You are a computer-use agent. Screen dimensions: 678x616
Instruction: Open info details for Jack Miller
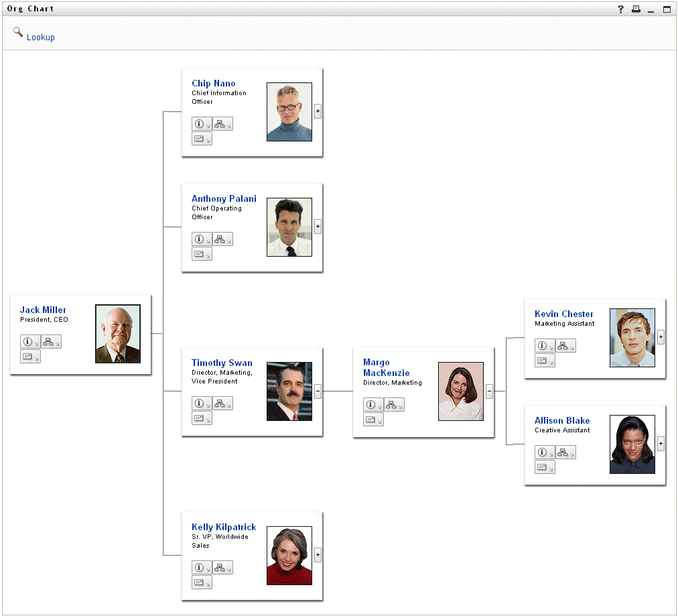pos(27,341)
